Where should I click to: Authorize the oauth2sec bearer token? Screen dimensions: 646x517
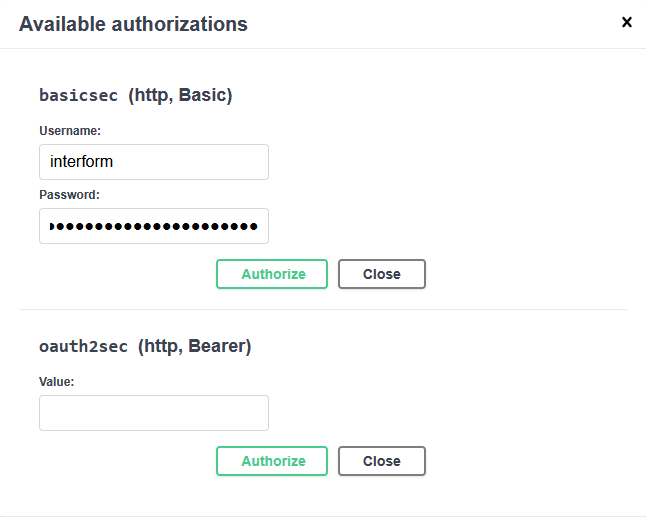point(272,461)
